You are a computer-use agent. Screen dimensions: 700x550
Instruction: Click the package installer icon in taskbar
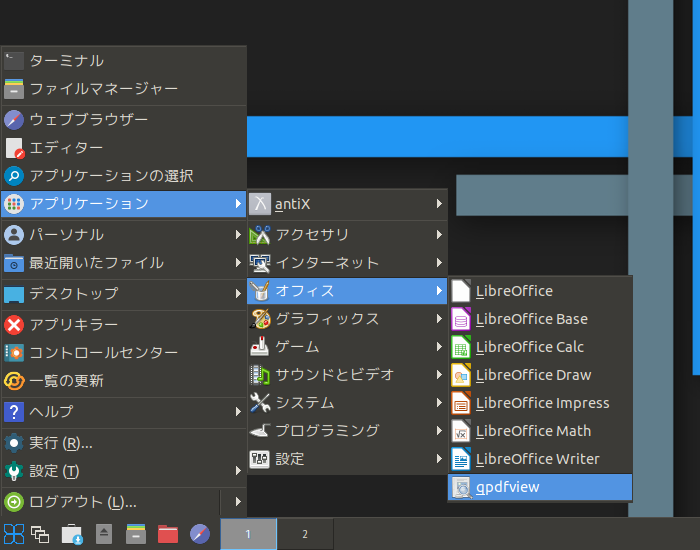pyautogui.click(x=71, y=534)
